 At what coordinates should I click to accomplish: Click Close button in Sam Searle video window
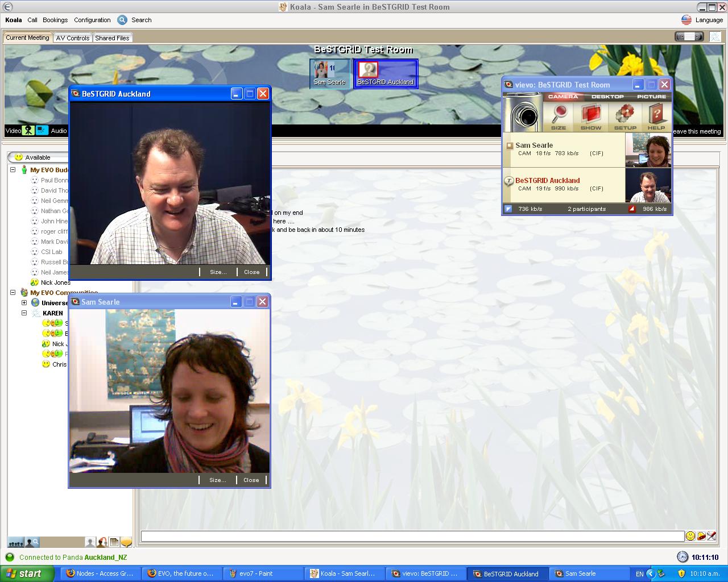[x=251, y=480]
